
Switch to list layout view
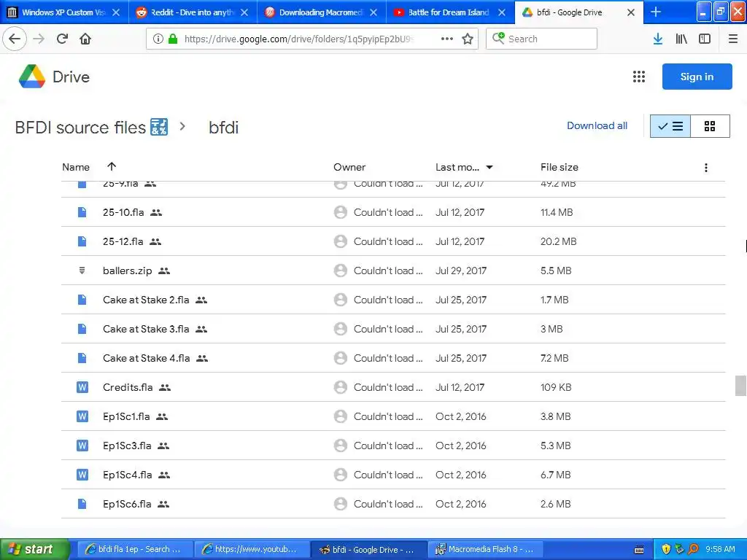pos(670,126)
